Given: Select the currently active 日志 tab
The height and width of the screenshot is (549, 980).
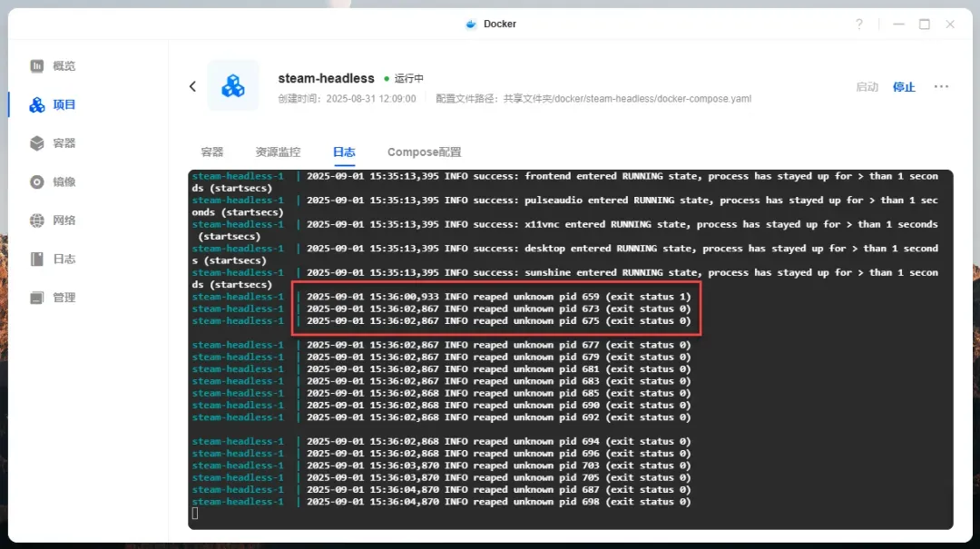Looking at the screenshot, I should pos(343,152).
